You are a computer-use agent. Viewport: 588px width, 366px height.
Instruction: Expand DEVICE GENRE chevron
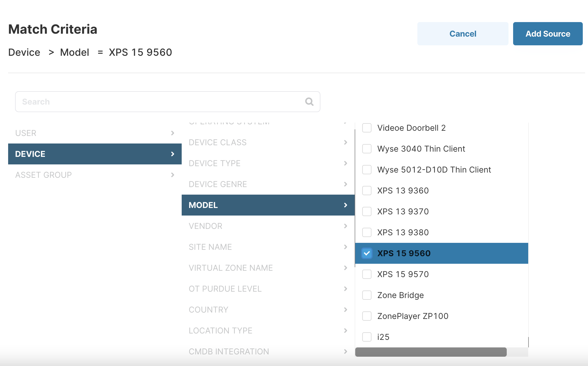pyautogui.click(x=345, y=184)
